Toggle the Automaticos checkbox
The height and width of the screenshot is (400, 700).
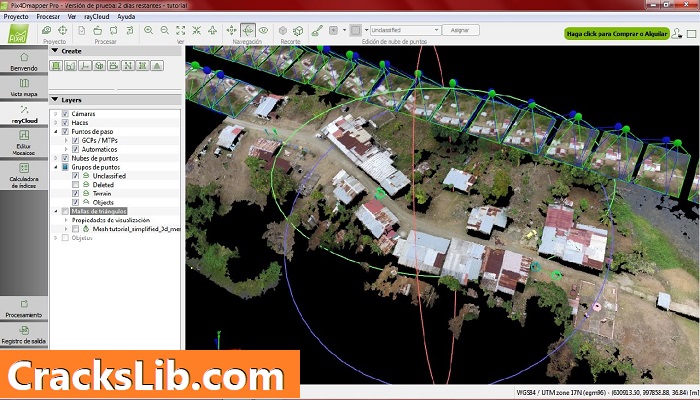coord(75,150)
